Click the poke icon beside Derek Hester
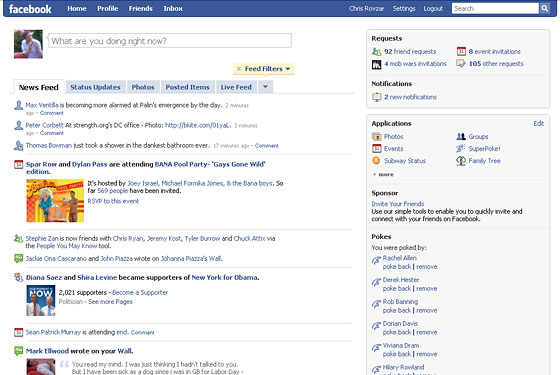 click(x=376, y=282)
